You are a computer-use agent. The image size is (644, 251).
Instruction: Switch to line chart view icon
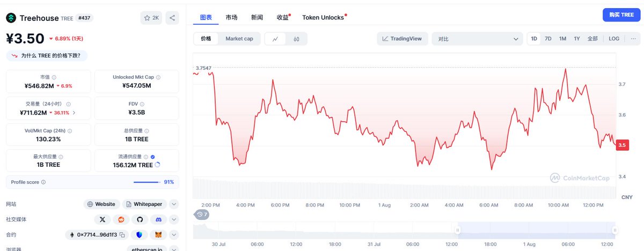coord(275,39)
